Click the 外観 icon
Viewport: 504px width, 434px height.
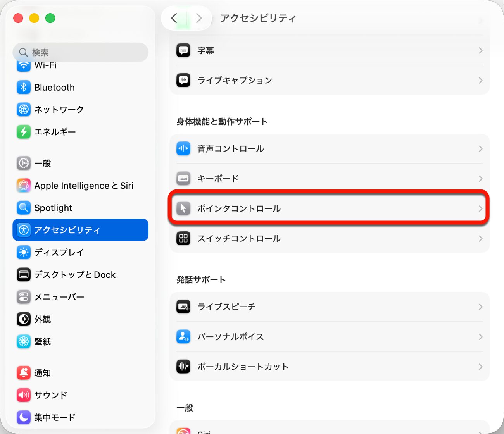tap(24, 319)
